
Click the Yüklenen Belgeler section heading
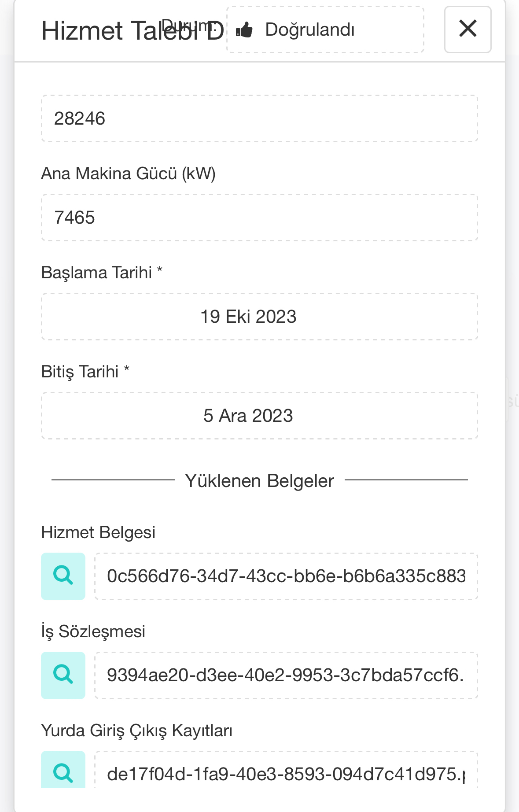pos(259,480)
